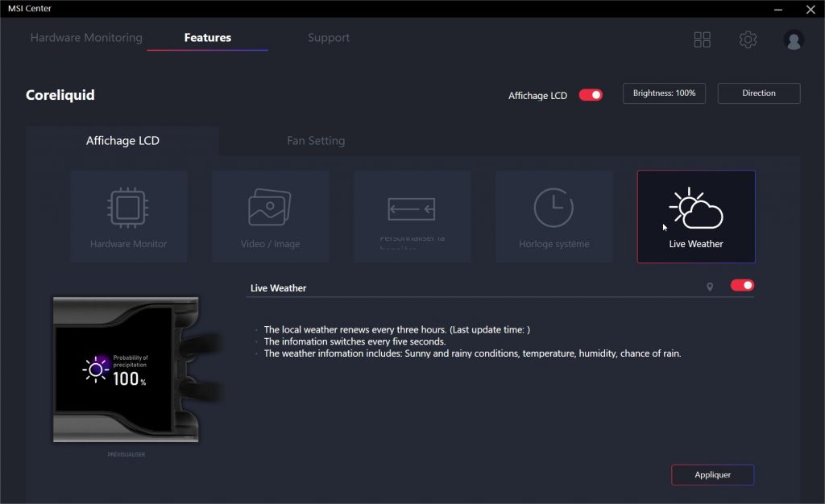Select the Video / Image display mode
The height and width of the screenshot is (504, 825).
(271, 216)
